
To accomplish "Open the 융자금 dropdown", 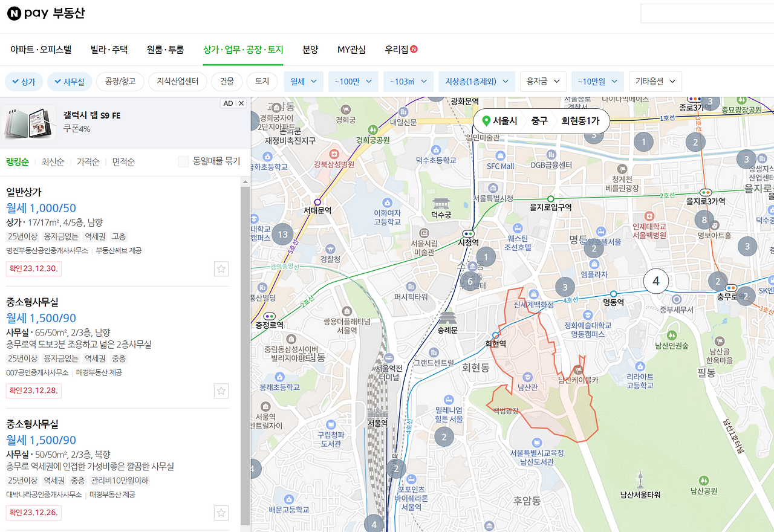I will click(543, 82).
